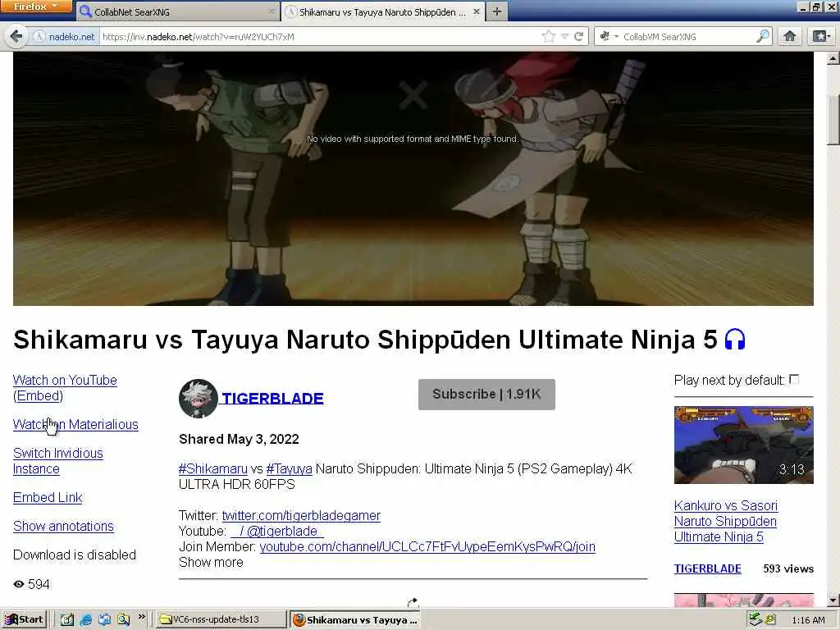Click Show annotations link
The image size is (840, 630).
63,526
